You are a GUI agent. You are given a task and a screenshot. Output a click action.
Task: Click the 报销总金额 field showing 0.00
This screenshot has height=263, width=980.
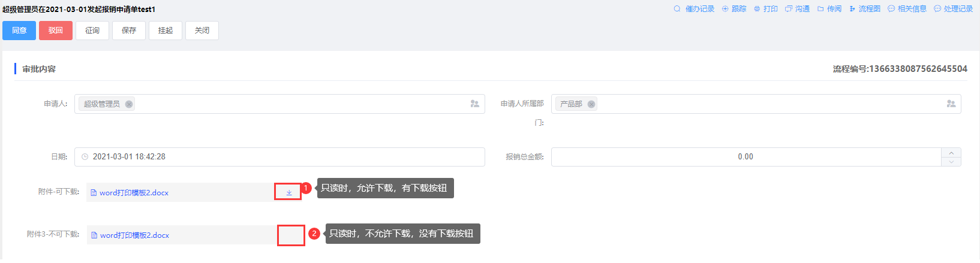tap(746, 157)
